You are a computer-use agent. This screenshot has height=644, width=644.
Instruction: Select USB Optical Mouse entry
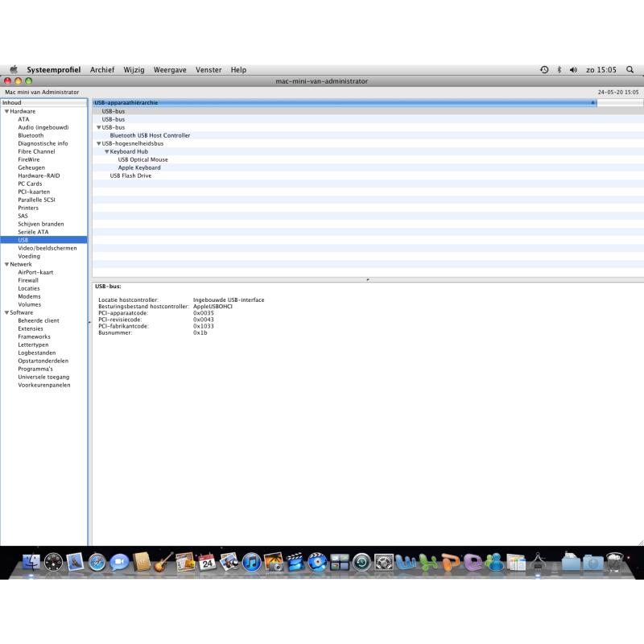pyautogui.click(x=143, y=159)
